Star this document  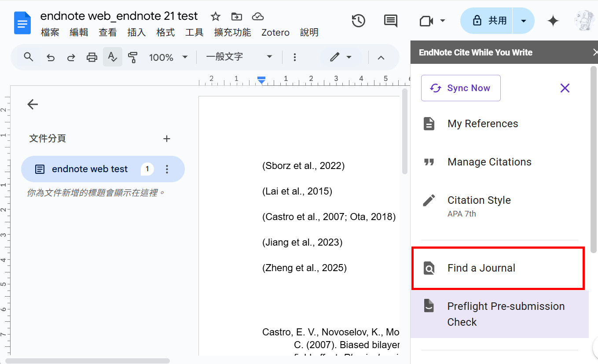click(215, 17)
